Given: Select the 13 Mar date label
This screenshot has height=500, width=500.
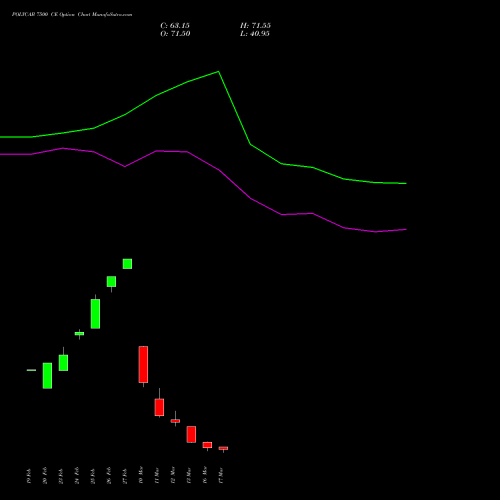Looking at the screenshot, I should [x=189, y=475].
